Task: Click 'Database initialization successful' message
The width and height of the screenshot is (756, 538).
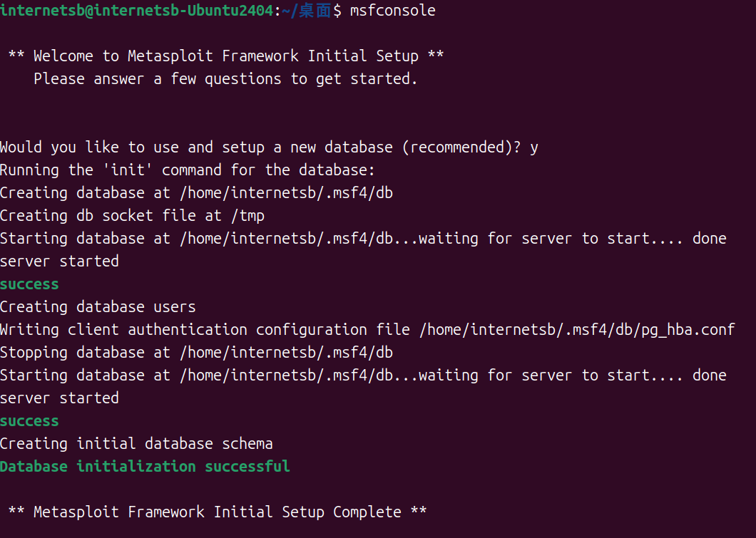Action: click(145, 467)
